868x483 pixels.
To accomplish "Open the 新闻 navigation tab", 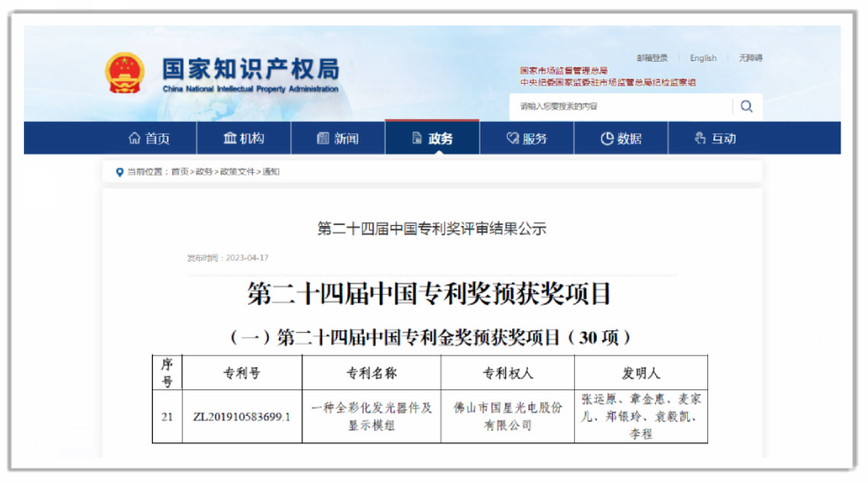I will click(337, 139).
